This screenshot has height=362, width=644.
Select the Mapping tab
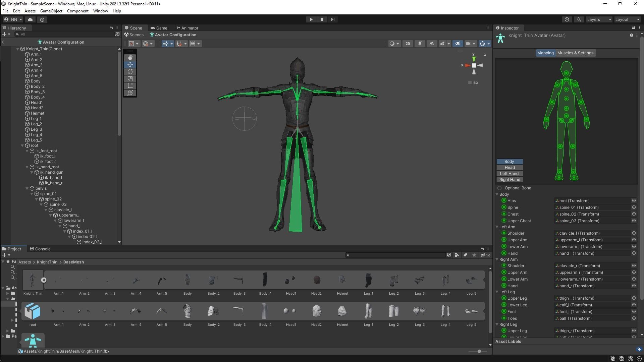545,53
